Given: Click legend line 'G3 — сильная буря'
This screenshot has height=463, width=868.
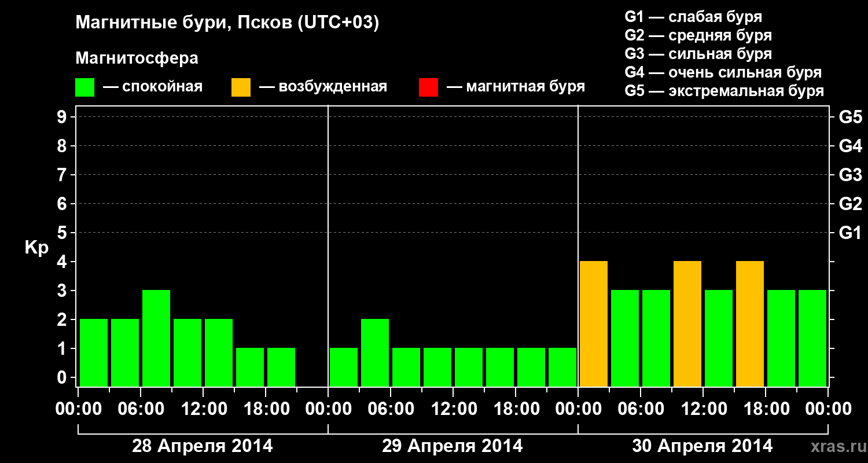Looking at the screenshot, I should 698,54.
